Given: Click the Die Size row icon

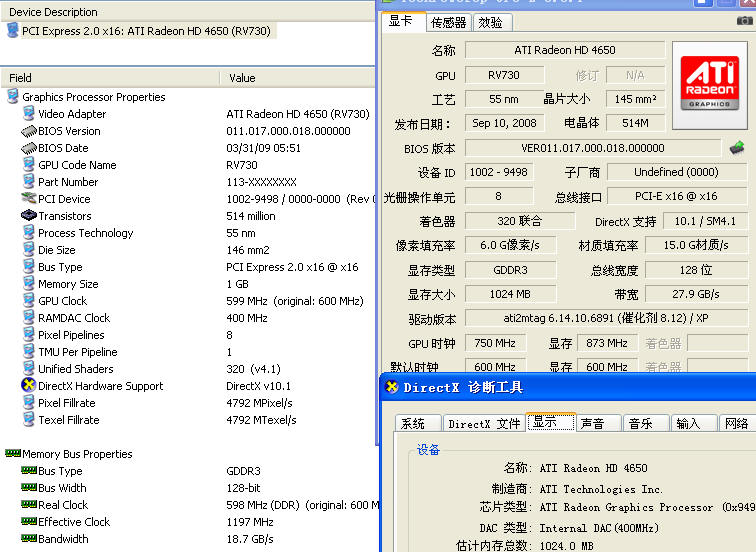Looking at the screenshot, I should (x=29, y=250).
